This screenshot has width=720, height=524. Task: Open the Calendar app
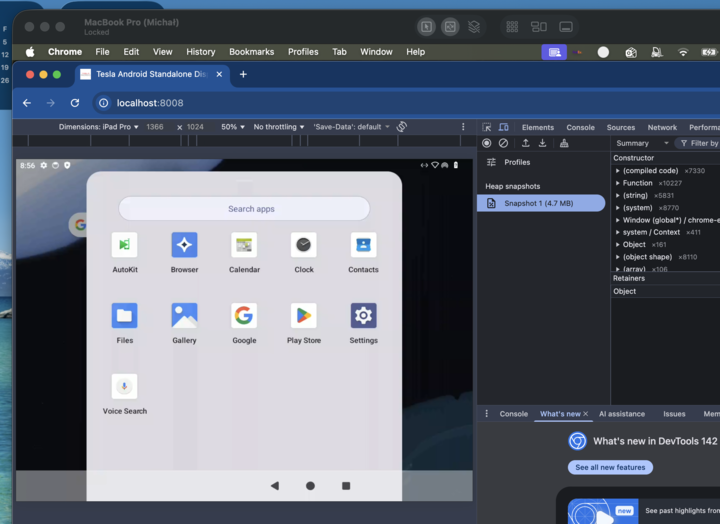point(244,245)
